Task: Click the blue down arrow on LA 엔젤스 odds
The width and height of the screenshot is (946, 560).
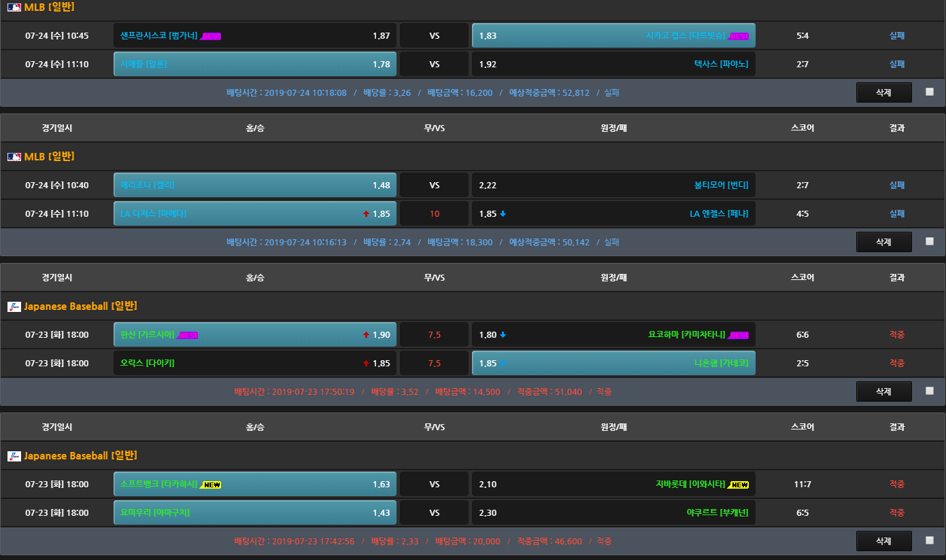Action: coord(503,214)
